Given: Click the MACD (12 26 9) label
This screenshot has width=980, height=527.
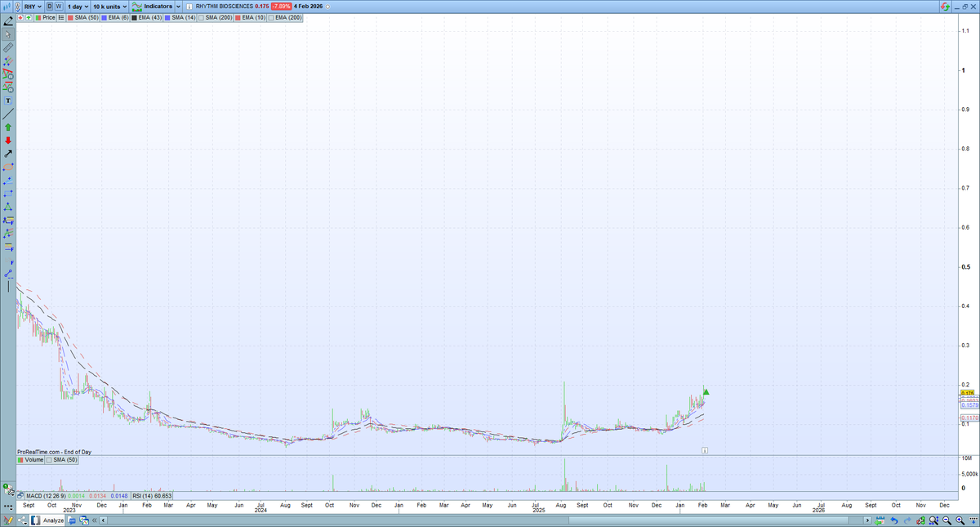Looking at the screenshot, I should [46, 496].
